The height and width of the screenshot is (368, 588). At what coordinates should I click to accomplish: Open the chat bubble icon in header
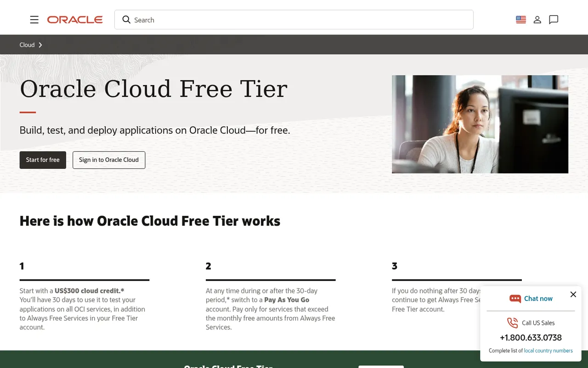point(554,20)
